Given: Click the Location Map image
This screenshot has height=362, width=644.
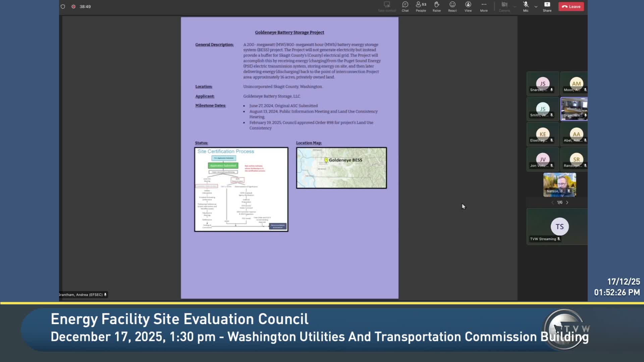Looking at the screenshot, I should 341,168.
